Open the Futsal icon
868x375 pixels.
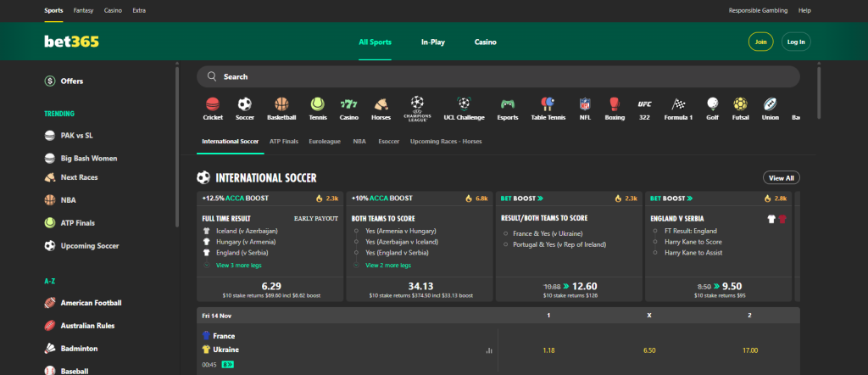740,104
